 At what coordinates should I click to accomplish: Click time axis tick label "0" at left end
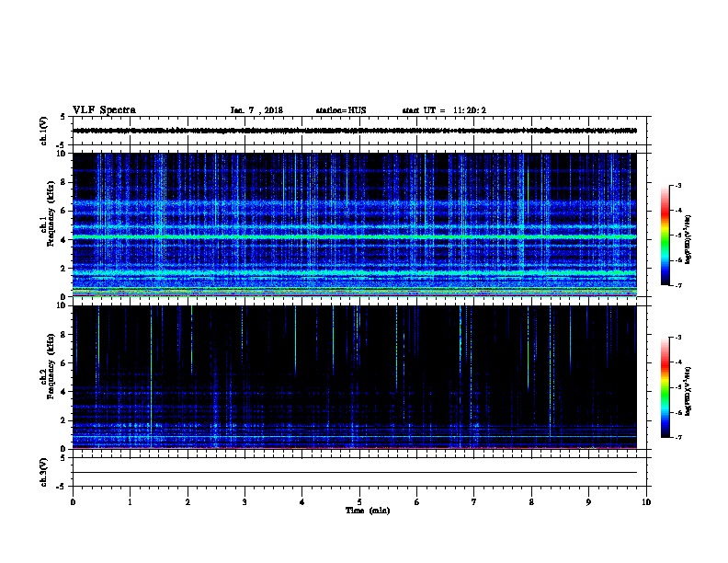(x=73, y=501)
